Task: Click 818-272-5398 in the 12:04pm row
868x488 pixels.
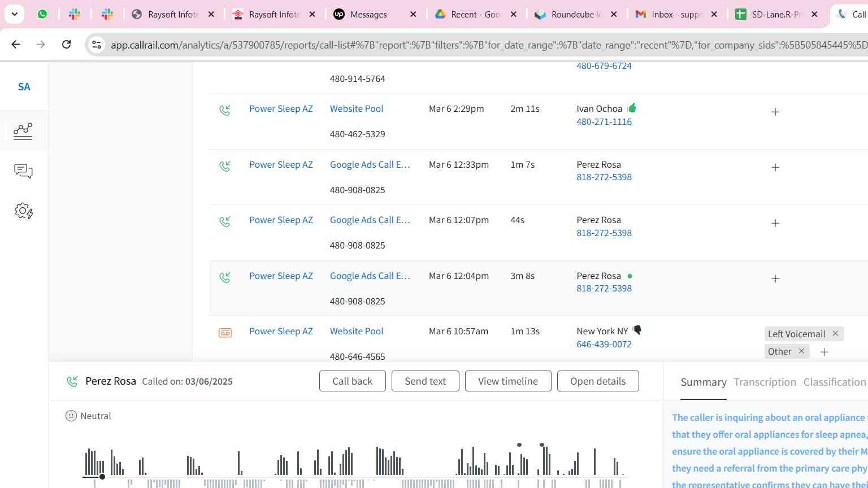Action: point(604,288)
